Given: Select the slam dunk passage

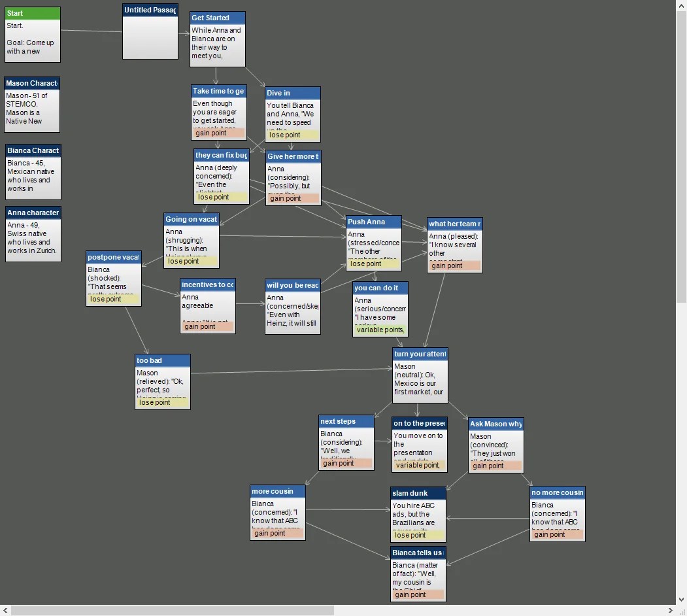Looking at the screenshot, I should pyautogui.click(x=418, y=515).
